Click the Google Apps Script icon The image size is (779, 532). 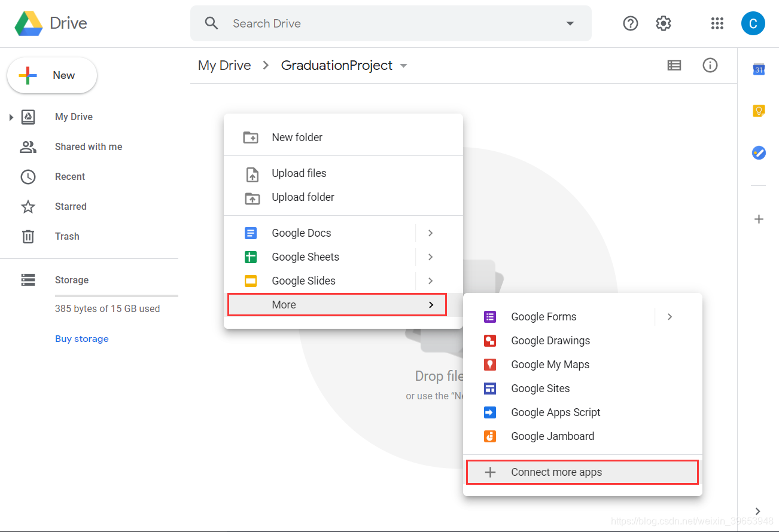click(x=490, y=412)
